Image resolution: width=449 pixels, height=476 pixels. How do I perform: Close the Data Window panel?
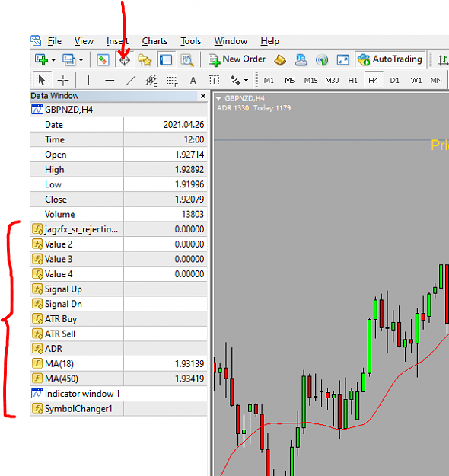coord(203,96)
